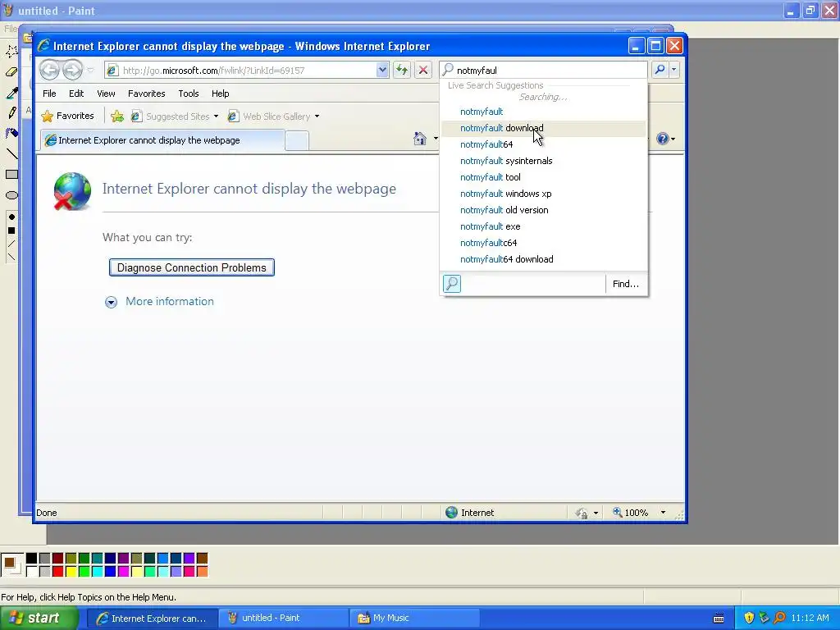Choose 'notmyfault windows xp' suggestion
The height and width of the screenshot is (630, 840).
[543, 194]
